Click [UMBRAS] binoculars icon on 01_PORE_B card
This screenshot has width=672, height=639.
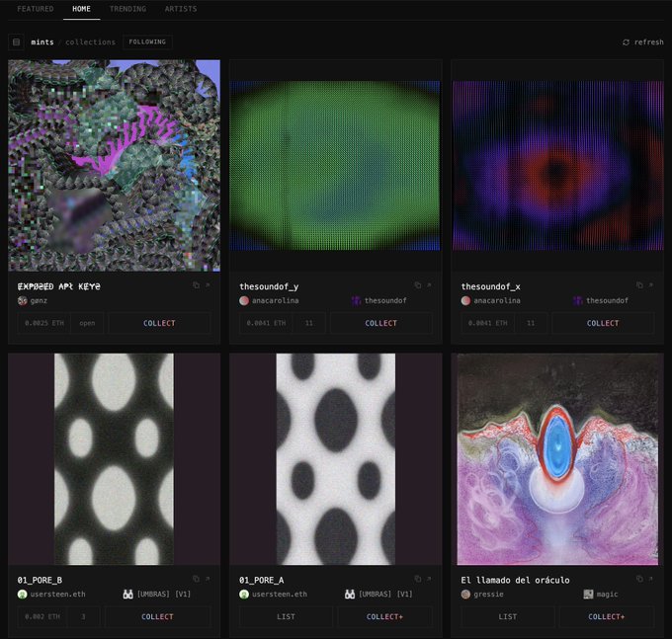[127, 595]
